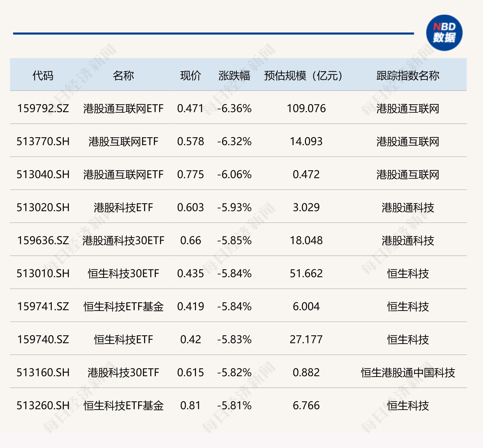Click the scale value 27.177
483x448 pixels.
[306, 340]
